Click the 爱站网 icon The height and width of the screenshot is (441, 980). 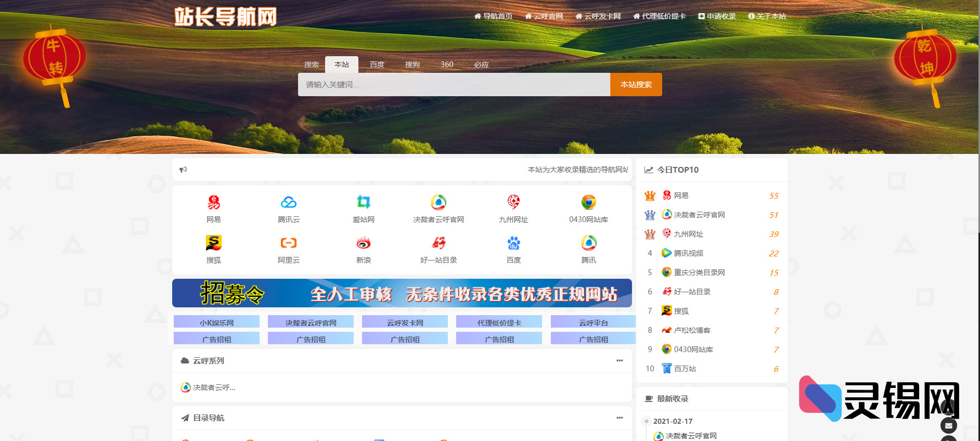coord(363,202)
